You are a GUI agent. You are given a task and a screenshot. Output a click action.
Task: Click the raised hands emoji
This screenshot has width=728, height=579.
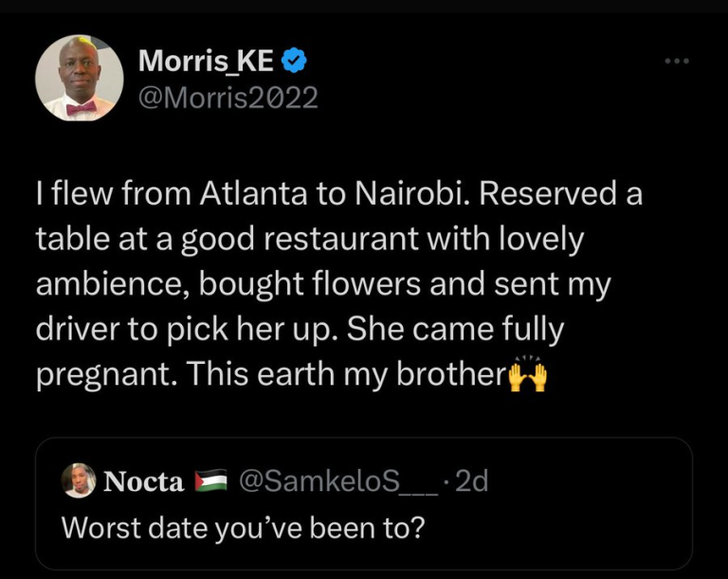(x=527, y=374)
